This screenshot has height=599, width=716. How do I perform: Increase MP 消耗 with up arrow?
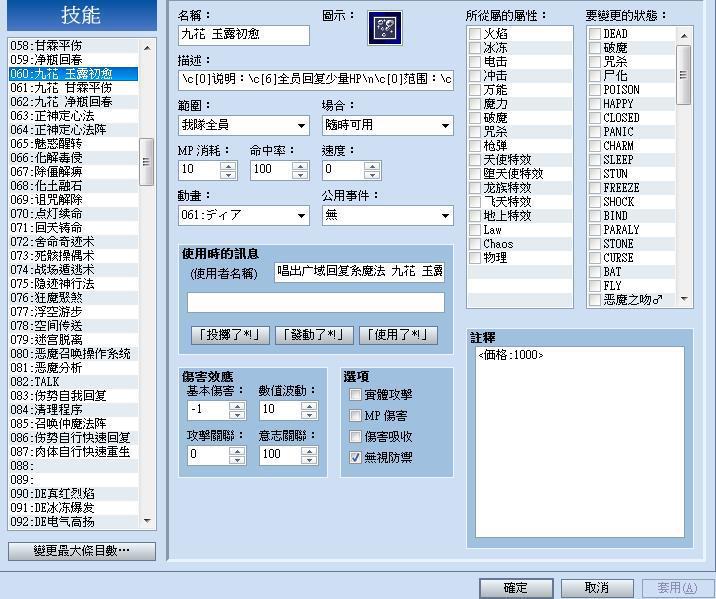tap(228, 165)
